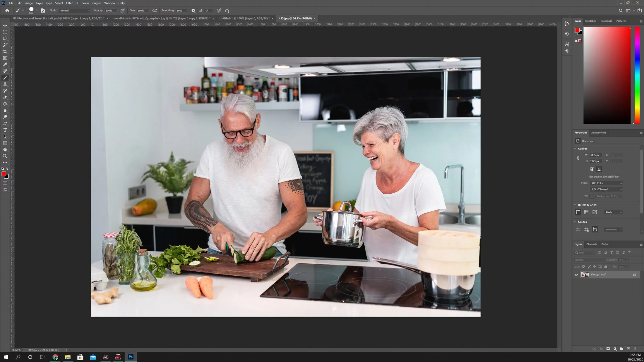Open the Plugins menu
The height and width of the screenshot is (362, 644).
click(x=96, y=3)
